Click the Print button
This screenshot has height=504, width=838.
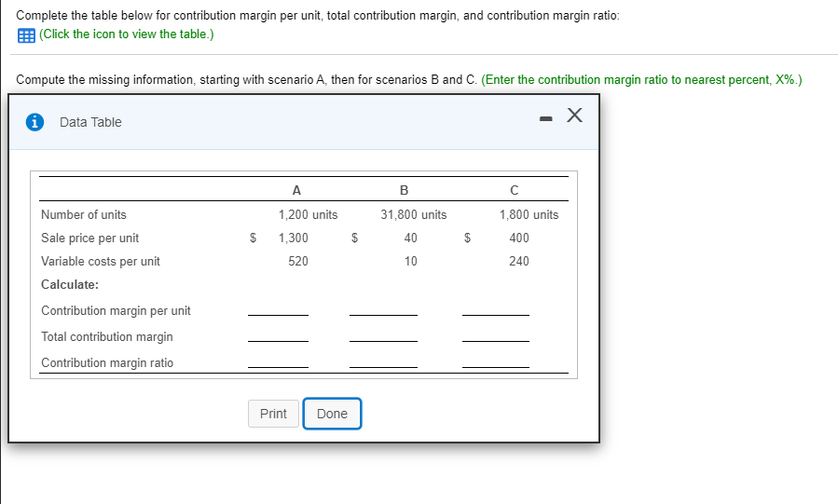pos(273,414)
